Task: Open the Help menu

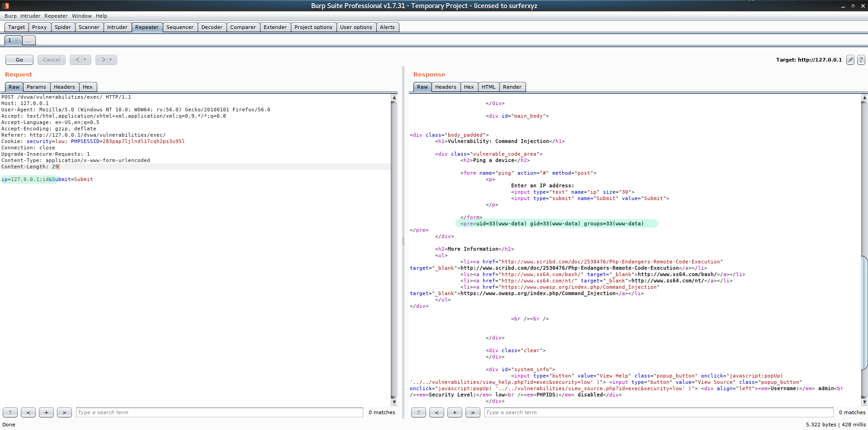Action: [x=101, y=16]
